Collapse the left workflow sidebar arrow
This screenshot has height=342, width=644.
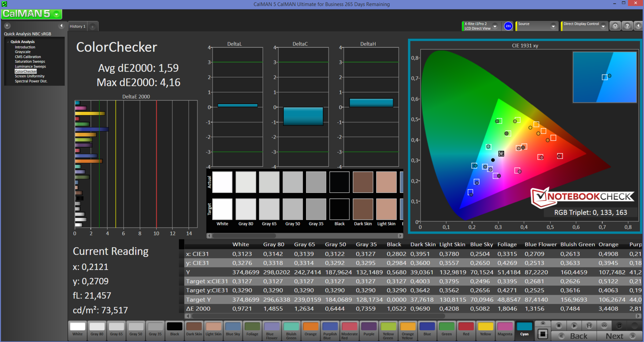pos(61,26)
